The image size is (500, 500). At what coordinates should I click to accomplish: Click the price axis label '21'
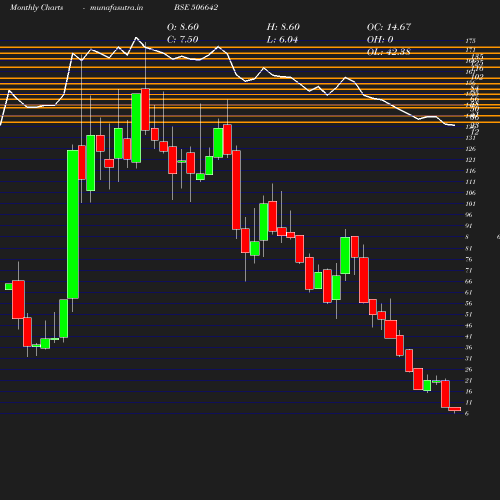pyautogui.click(x=469, y=380)
